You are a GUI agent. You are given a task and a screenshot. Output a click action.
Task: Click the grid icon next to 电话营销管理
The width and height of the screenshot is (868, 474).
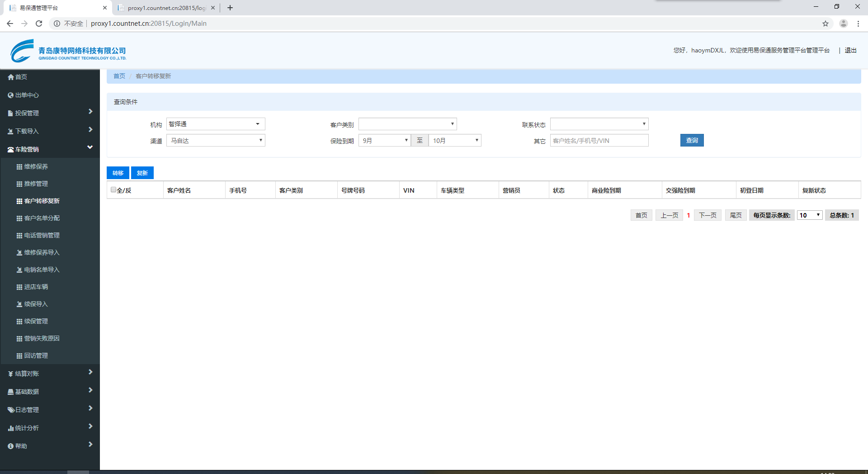(19, 236)
